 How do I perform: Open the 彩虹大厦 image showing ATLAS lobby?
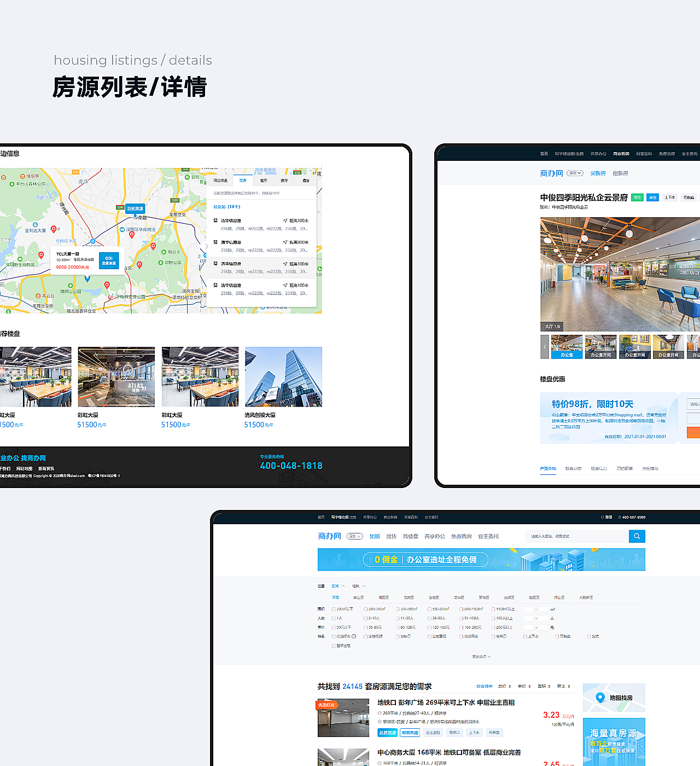pos(116,377)
